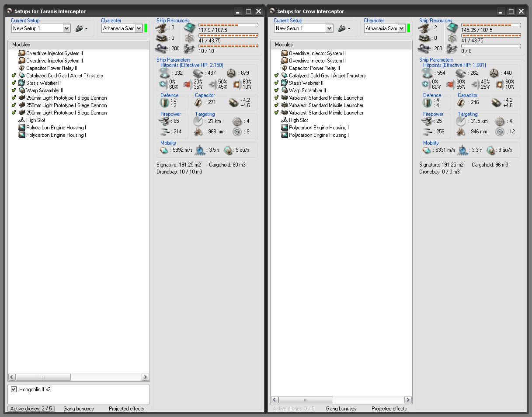Toggle third 250mm Siege Cannon checkmark

14,113
